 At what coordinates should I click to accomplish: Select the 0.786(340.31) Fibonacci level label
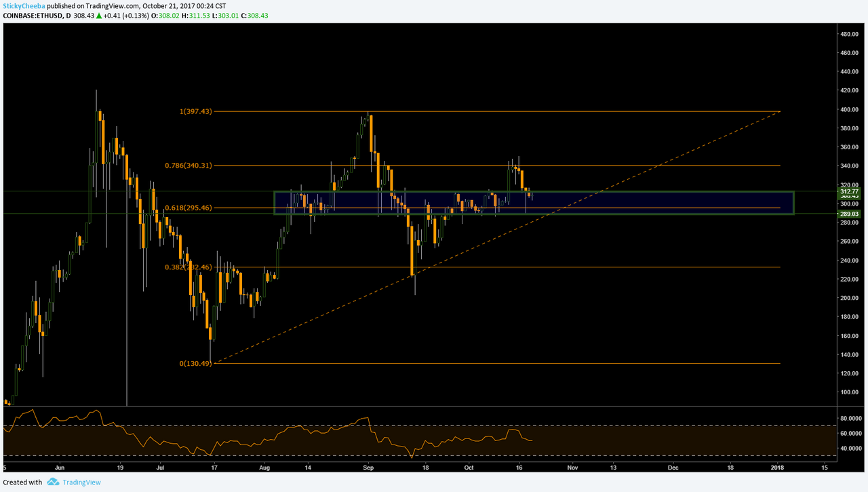coord(189,165)
